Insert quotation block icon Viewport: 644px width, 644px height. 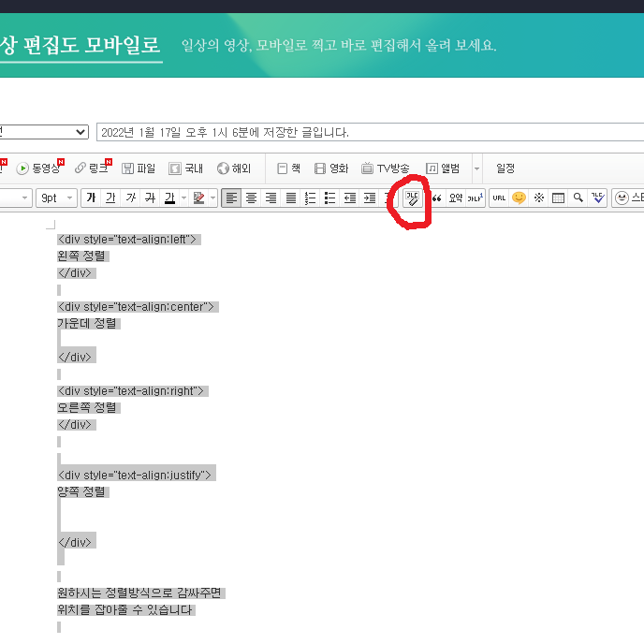(436, 198)
